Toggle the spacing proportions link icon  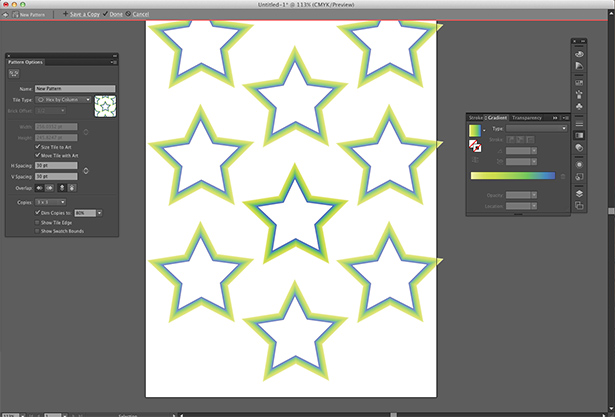pos(86,171)
